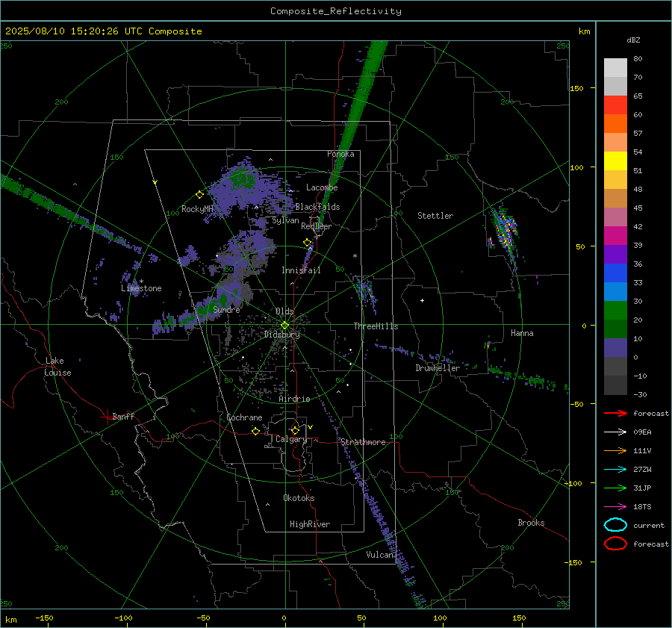
Task: Select the cyan 27ZW arrow icon
Action: (x=615, y=470)
